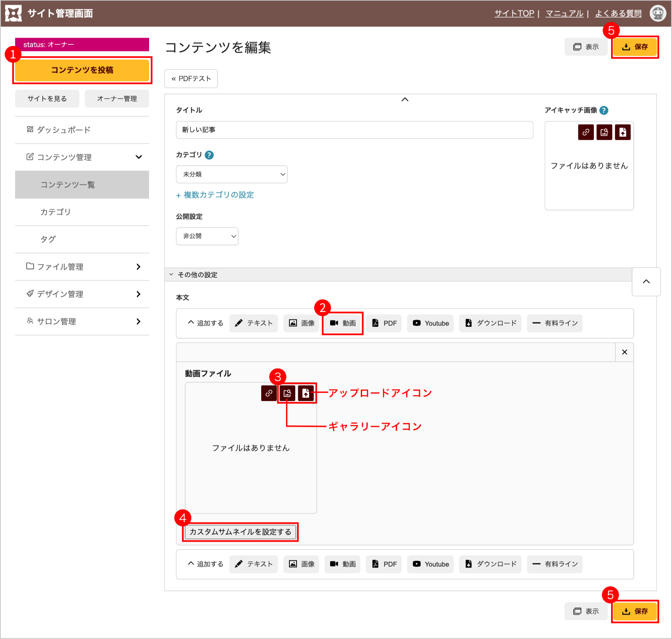
Task: Open the 非公開 publish setting dropdown
Action: [207, 236]
